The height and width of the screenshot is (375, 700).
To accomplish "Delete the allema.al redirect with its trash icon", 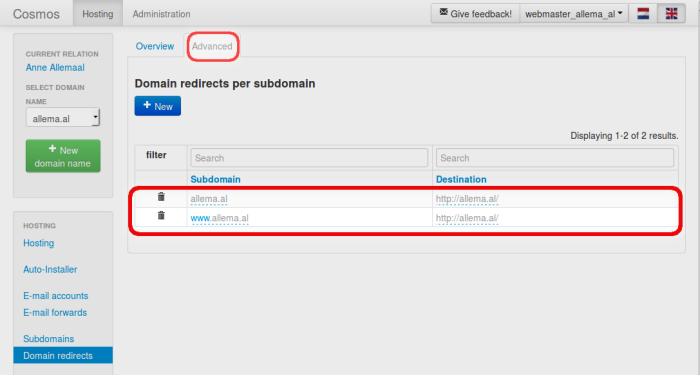I will (x=161, y=196).
